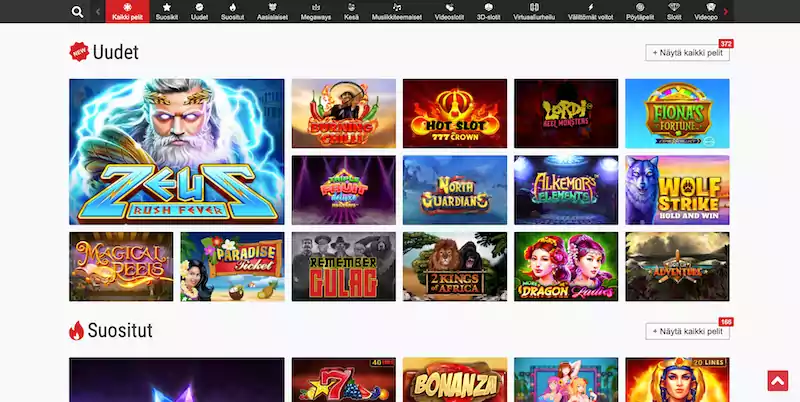Viewport: 800px width, 402px height.
Task: Open Remember Gulag game tile
Action: 343,266
